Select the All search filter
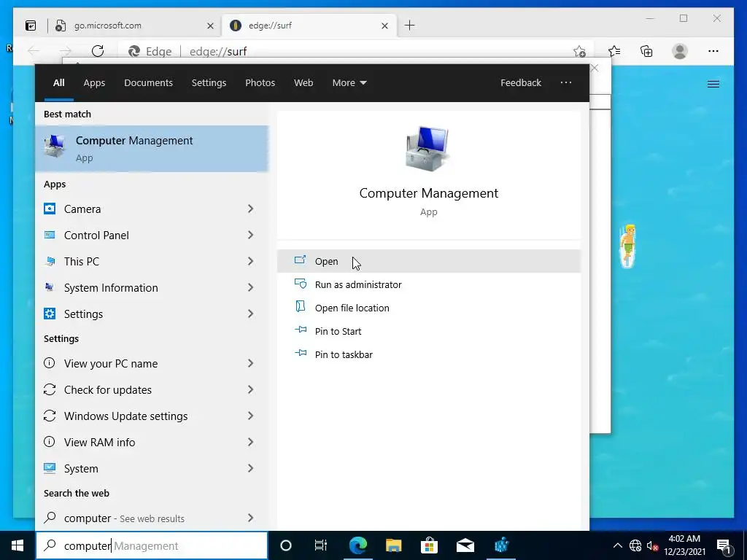747x560 pixels. coord(58,82)
